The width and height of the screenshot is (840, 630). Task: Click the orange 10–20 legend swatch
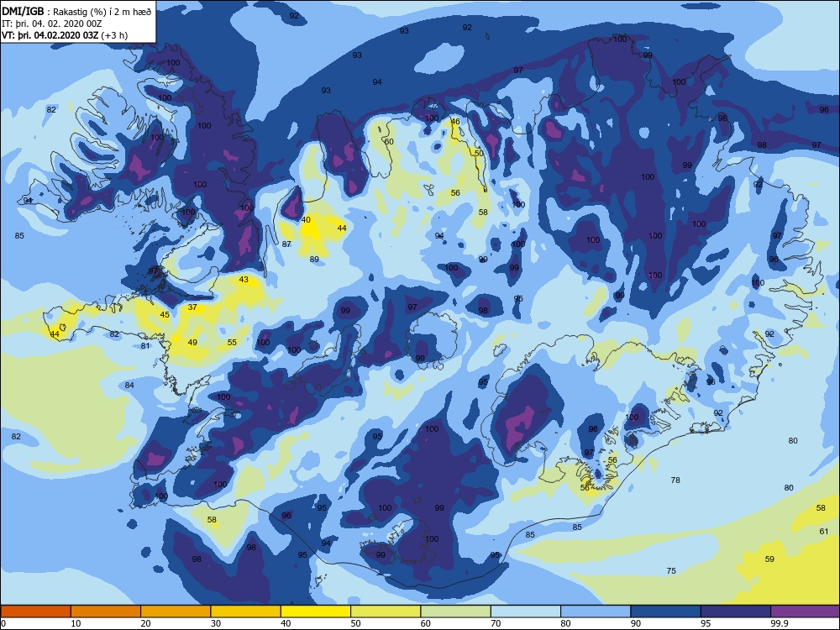coord(106,612)
